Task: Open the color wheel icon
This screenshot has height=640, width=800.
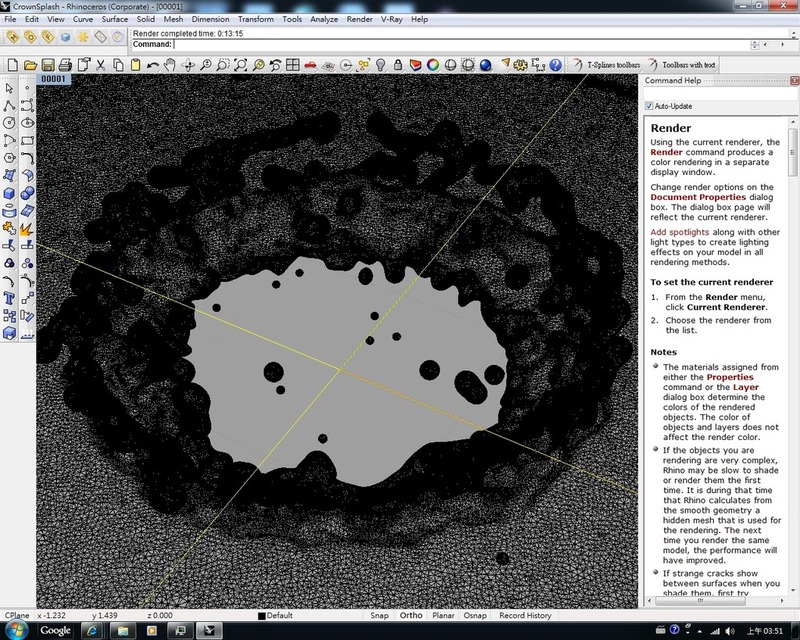Action: [x=433, y=65]
